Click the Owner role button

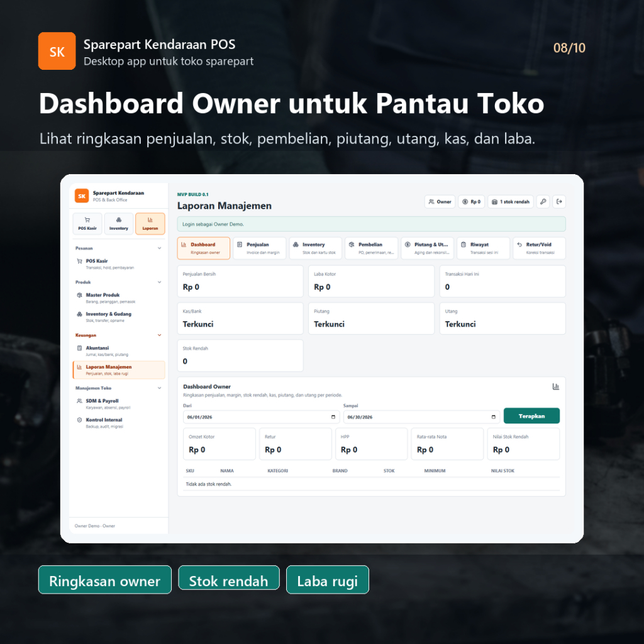(440, 202)
